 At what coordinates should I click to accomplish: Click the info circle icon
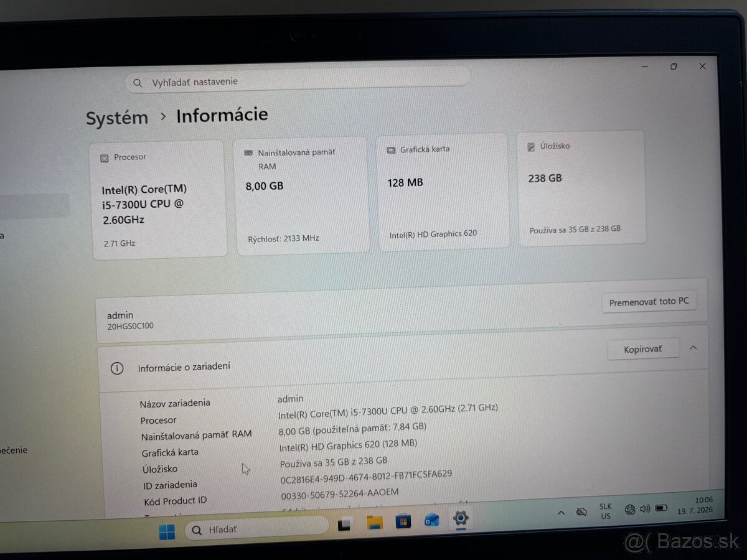coord(116,368)
